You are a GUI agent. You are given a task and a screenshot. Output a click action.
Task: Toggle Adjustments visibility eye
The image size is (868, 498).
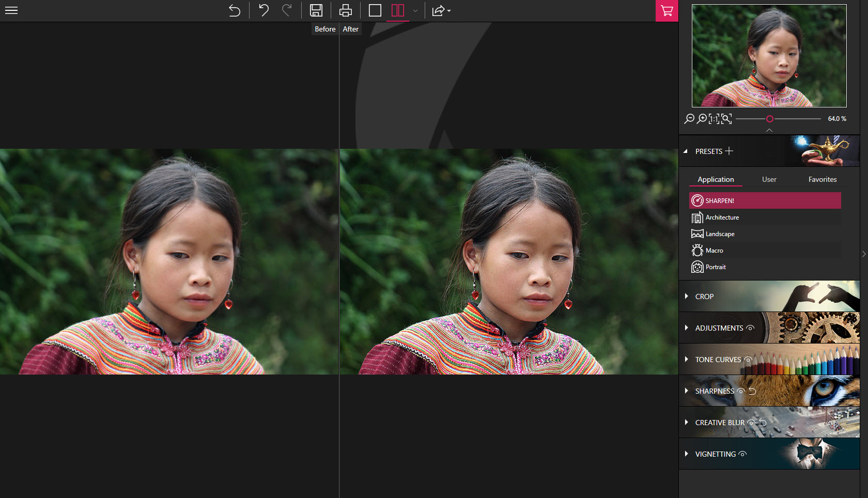pos(750,328)
